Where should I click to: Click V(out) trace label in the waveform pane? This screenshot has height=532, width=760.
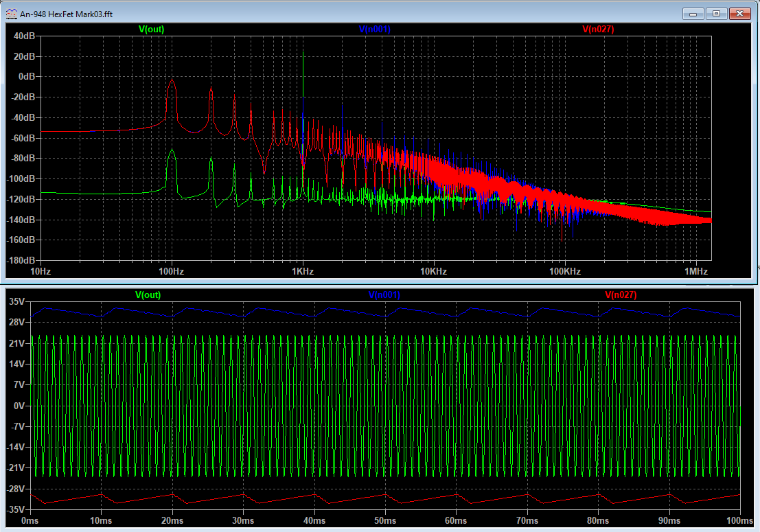click(x=148, y=294)
